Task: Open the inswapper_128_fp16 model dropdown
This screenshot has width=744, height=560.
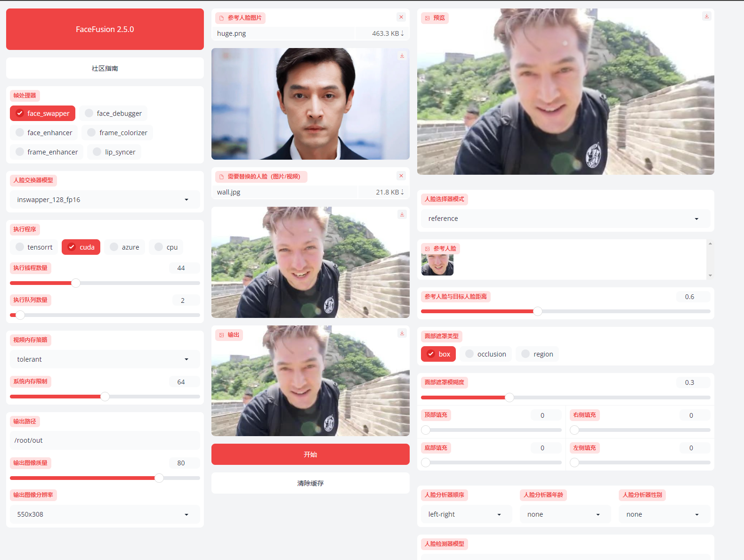Action: (x=105, y=200)
